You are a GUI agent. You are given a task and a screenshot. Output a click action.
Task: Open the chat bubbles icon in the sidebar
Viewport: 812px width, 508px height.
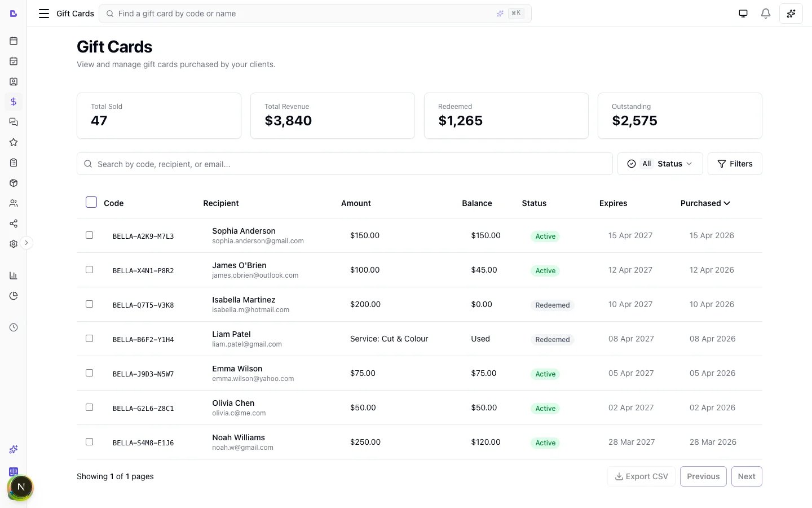click(14, 122)
